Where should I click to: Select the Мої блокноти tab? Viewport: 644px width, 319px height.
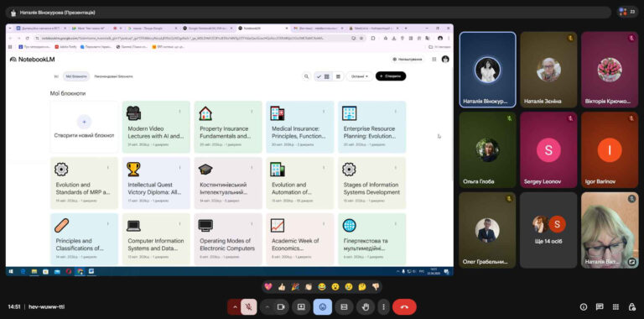point(76,76)
